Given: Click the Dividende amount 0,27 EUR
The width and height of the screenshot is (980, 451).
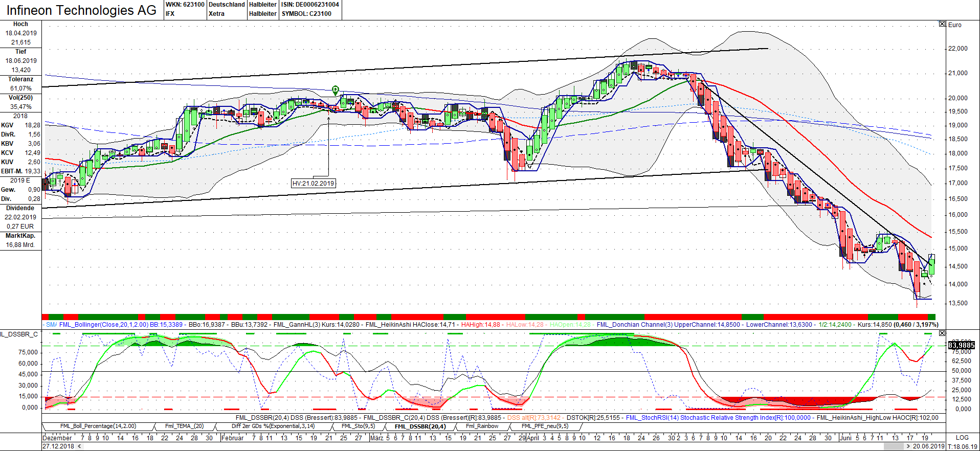Looking at the screenshot, I should pyautogui.click(x=20, y=227).
